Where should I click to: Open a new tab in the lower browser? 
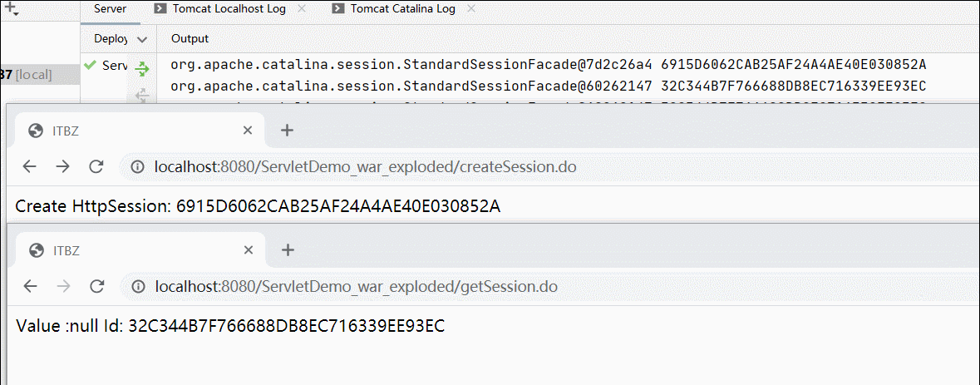point(288,250)
